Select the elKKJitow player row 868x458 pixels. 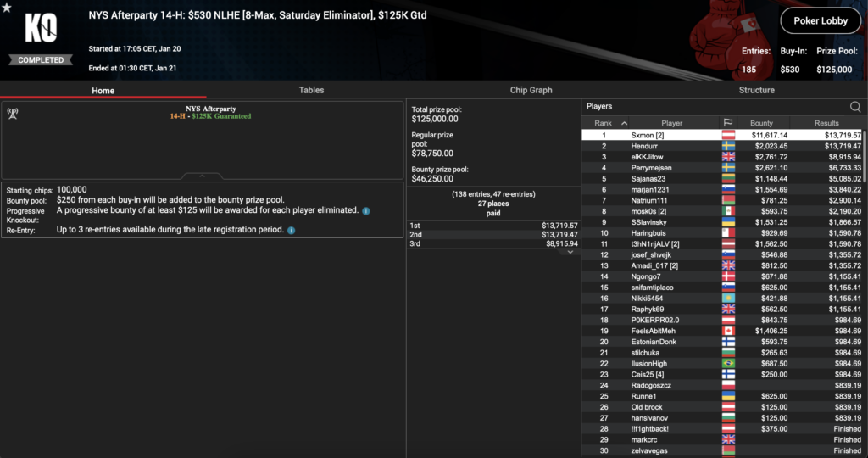721,157
